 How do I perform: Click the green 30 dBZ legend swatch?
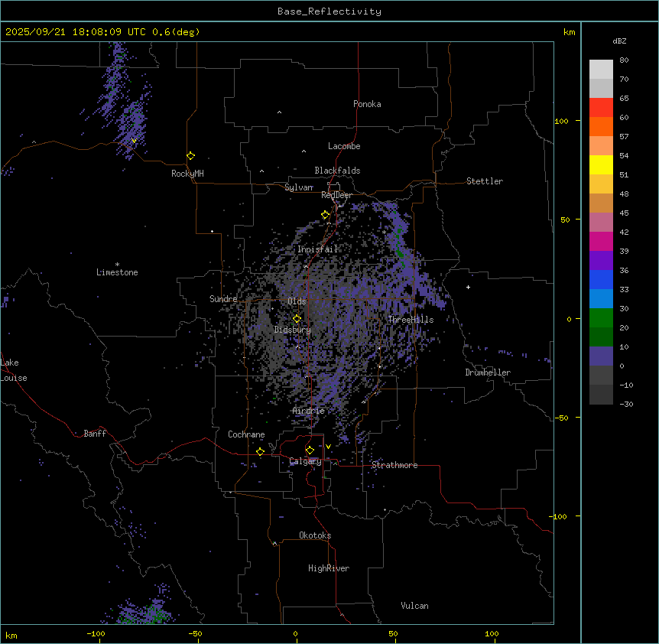pyautogui.click(x=601, y=317)
